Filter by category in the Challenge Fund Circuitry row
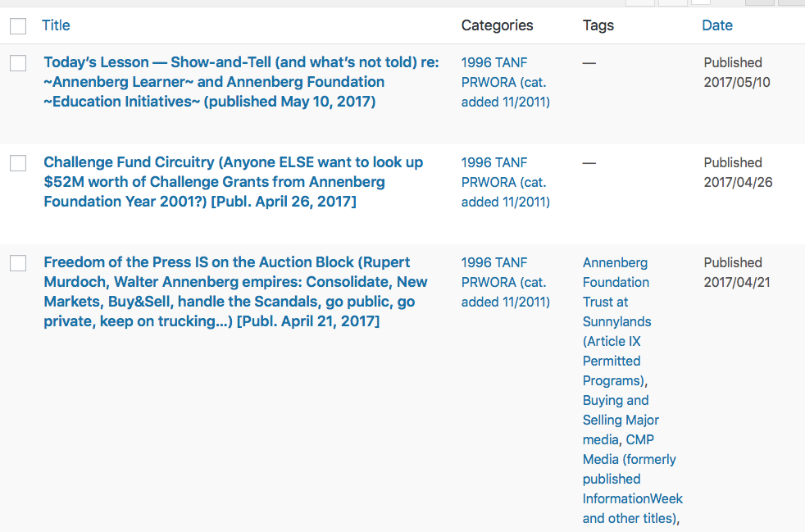 click(x=505, y=182)
